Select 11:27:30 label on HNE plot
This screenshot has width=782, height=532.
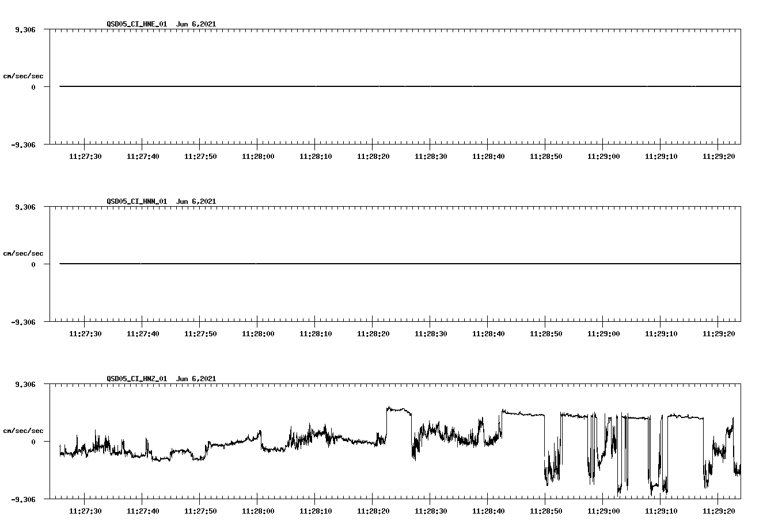(x=85, y=157)
